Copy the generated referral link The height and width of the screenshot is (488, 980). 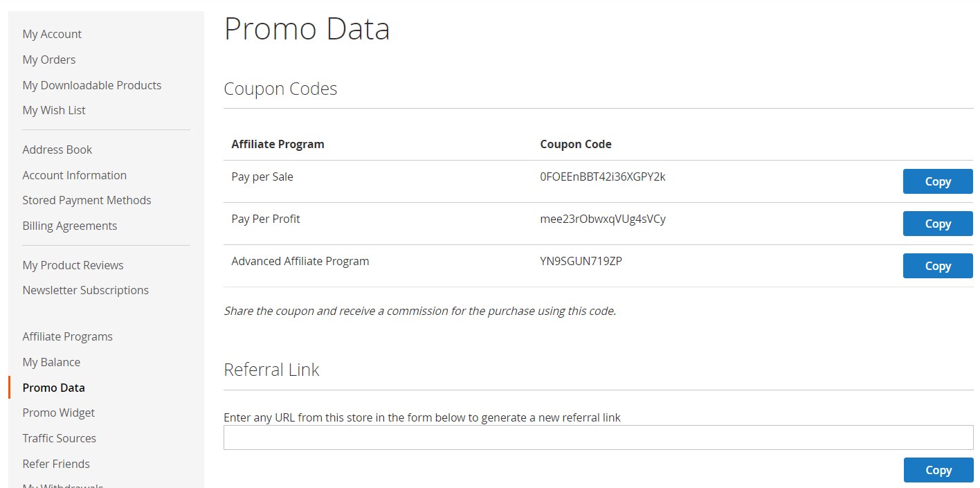pos(938,470)
